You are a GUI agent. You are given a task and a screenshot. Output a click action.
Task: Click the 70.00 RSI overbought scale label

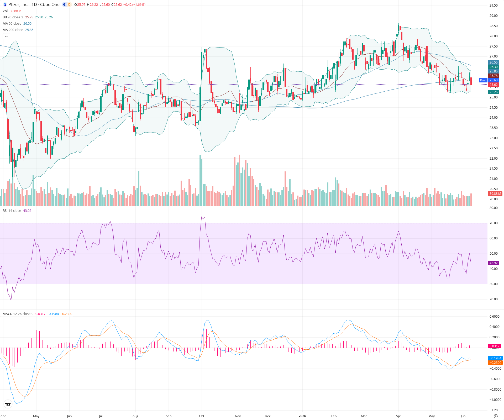(493, 223)
